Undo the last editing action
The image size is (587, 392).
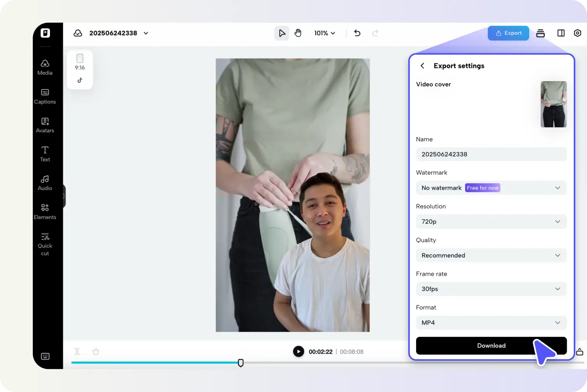coord(357,33)
